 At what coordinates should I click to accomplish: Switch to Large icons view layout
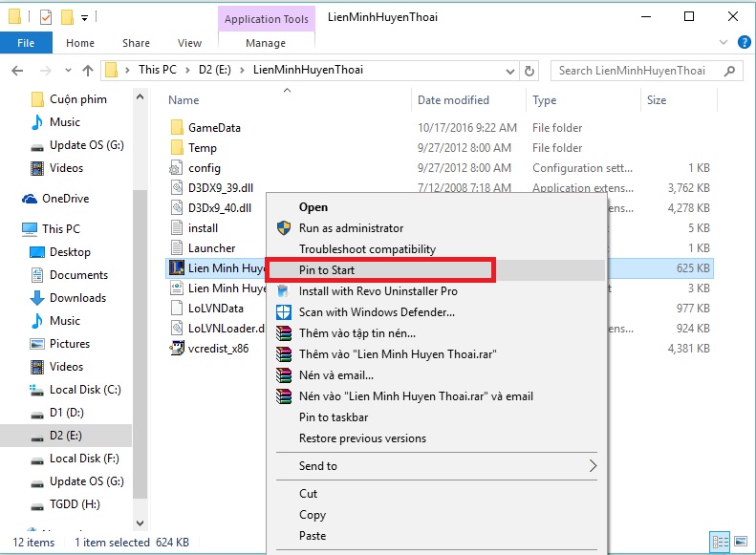pyautogui.click(x=741, y=543)
